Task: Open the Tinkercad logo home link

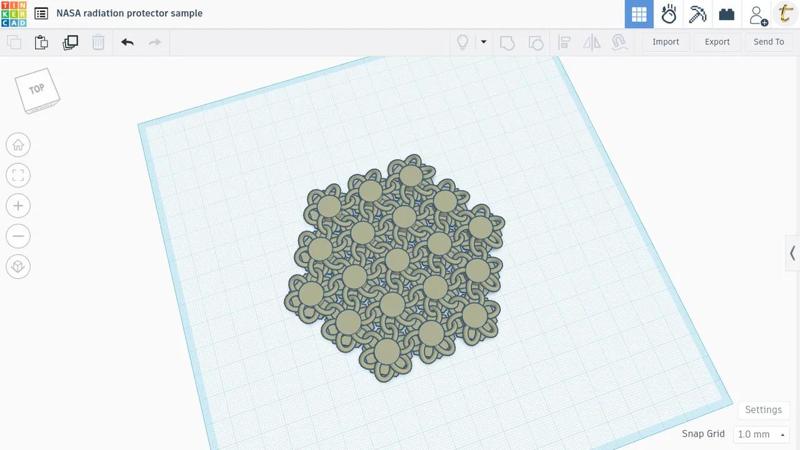Action: [x=14, y=14]
